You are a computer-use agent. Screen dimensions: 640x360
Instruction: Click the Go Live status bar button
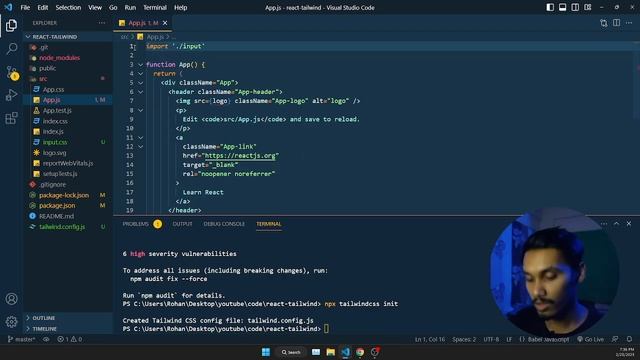(590, 339)
